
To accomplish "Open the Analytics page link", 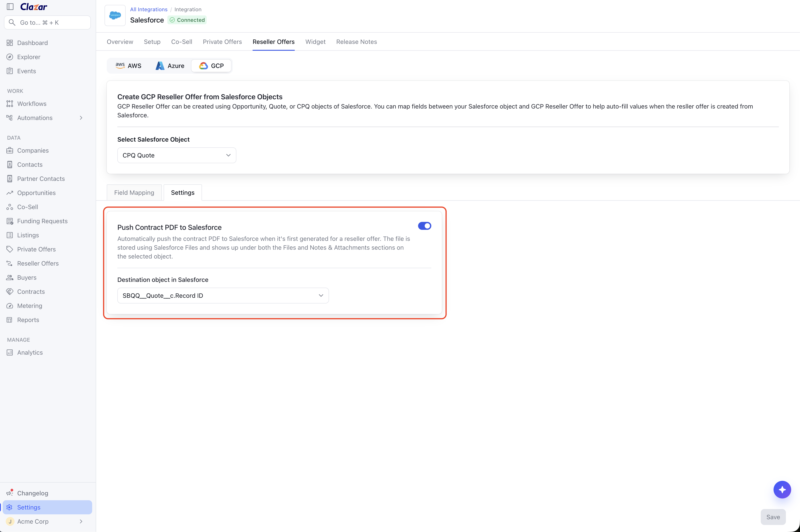I will pyautogui.click(x=30, y=352).
